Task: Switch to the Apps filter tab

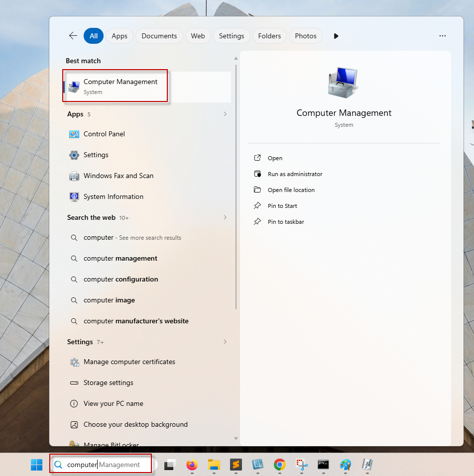Action: pos(119,36)
